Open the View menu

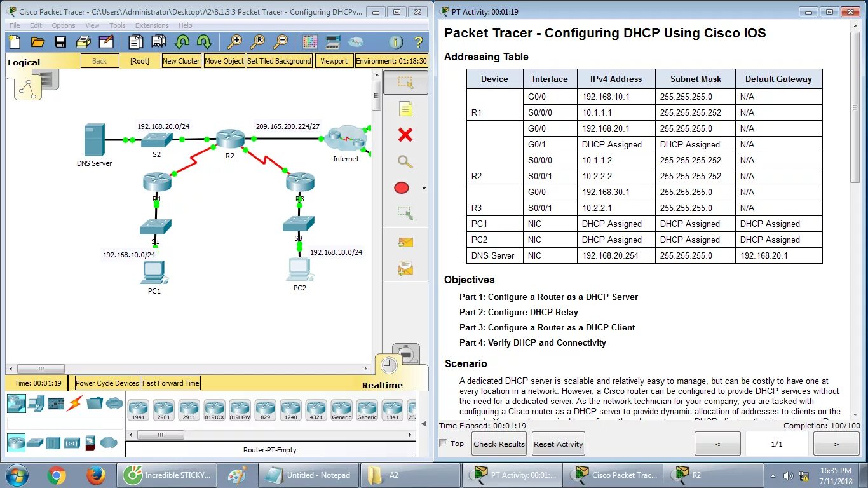[92, 25]
